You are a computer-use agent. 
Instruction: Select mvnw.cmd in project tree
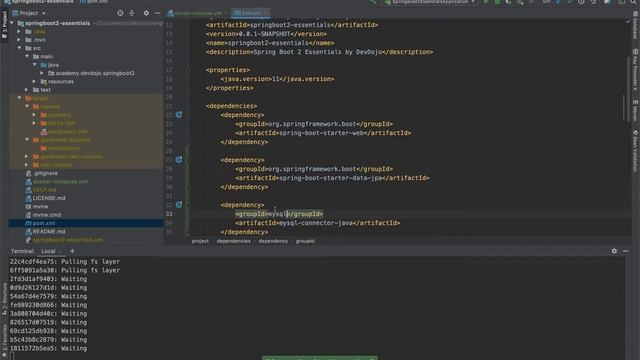(47, 215)
